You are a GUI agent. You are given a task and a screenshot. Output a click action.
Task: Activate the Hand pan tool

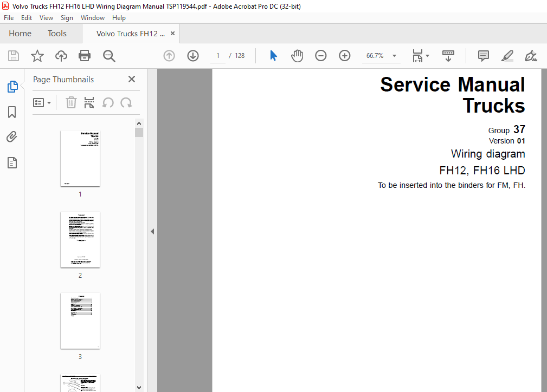tap(297, 56)
